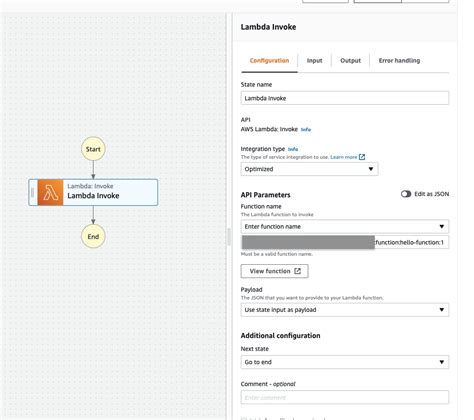Screen dimensions: 474x420
Task: Click the external icon in View function button
Action: point(297,271)
